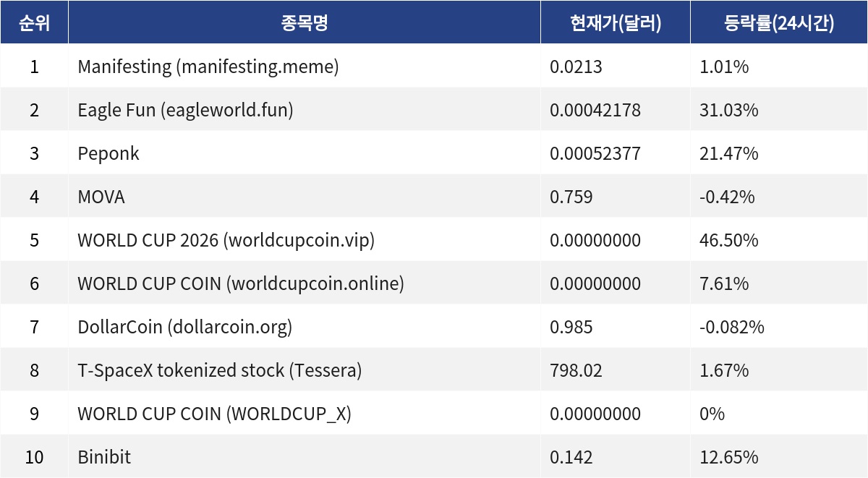Click price value 798.02
This screenshot has width=868, height=478.
[x=576, y=371]
